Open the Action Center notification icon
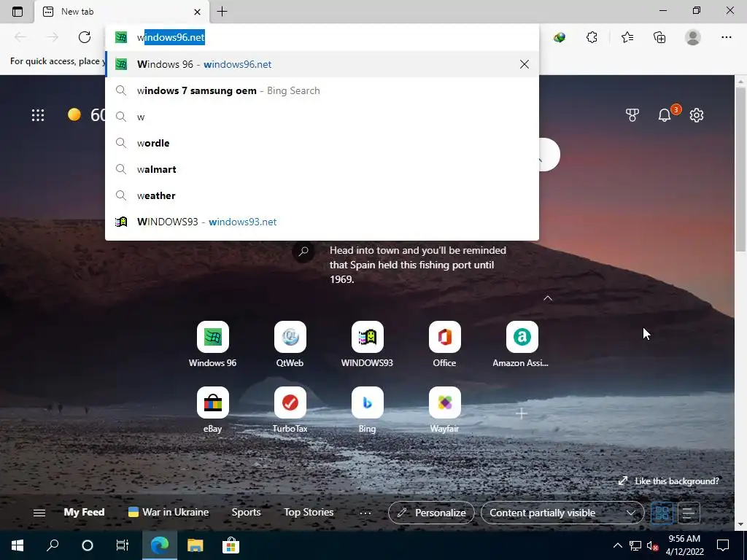This screenshot has width=747, height=560. coord(723,545)
